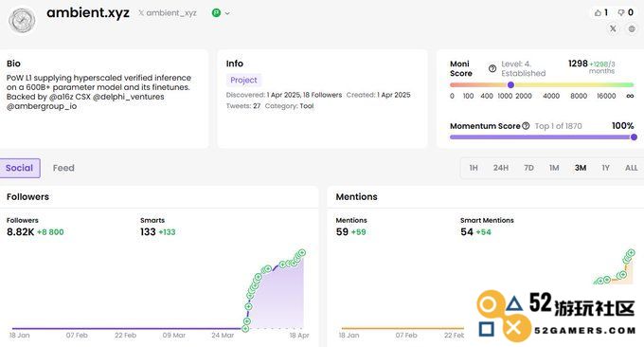The image size is (644, 347).
Task: Click the 'Tweets: 27' text
Action: [x=243, y=106]
